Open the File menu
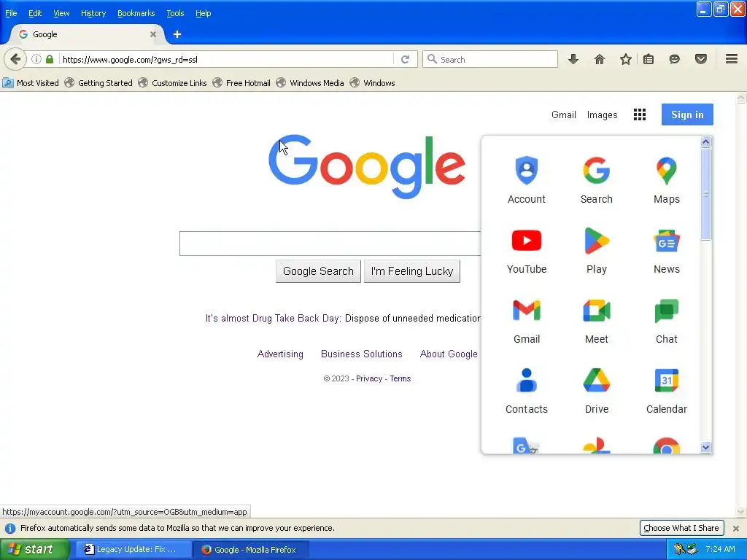This screenshot has height=560, width=747. pos(11,13)
